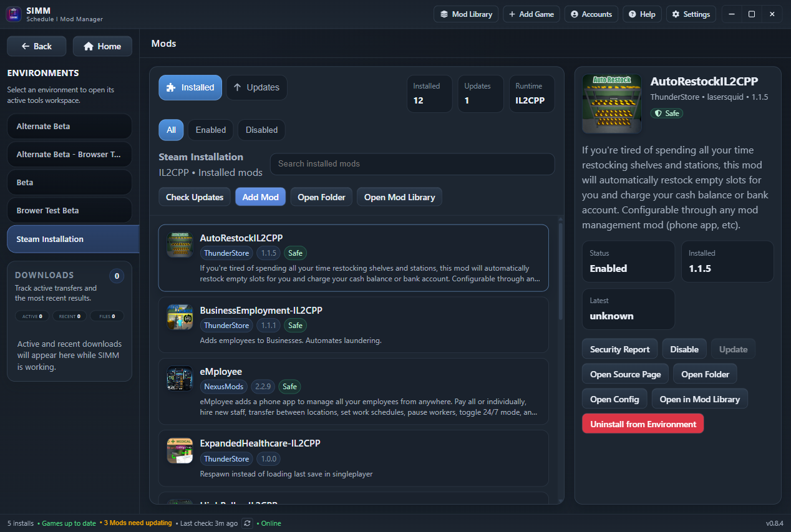Open the Accounts page
This screenshot has width=791, height=532.
[x=591, y=14]
